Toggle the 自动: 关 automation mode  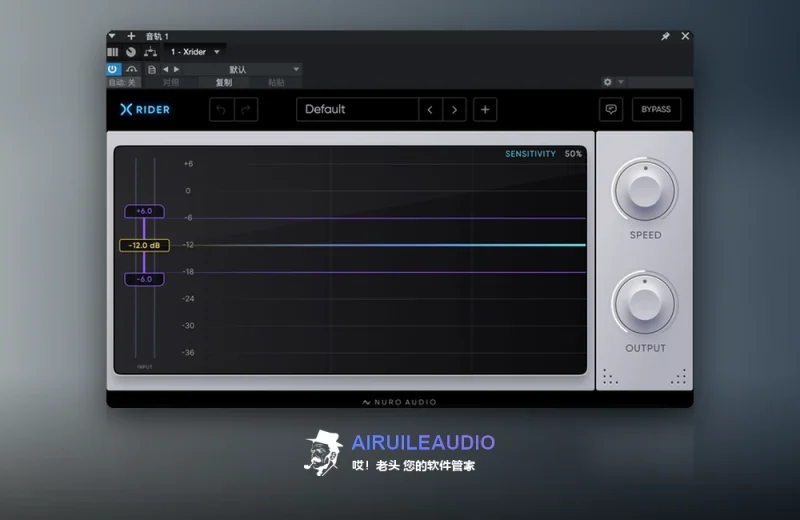[x=122, y=82]
